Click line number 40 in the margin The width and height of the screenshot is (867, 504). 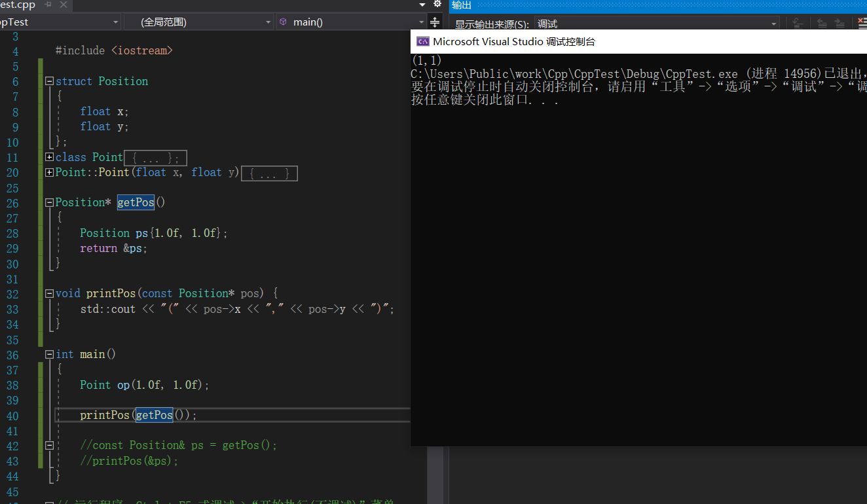pos(12,416)
